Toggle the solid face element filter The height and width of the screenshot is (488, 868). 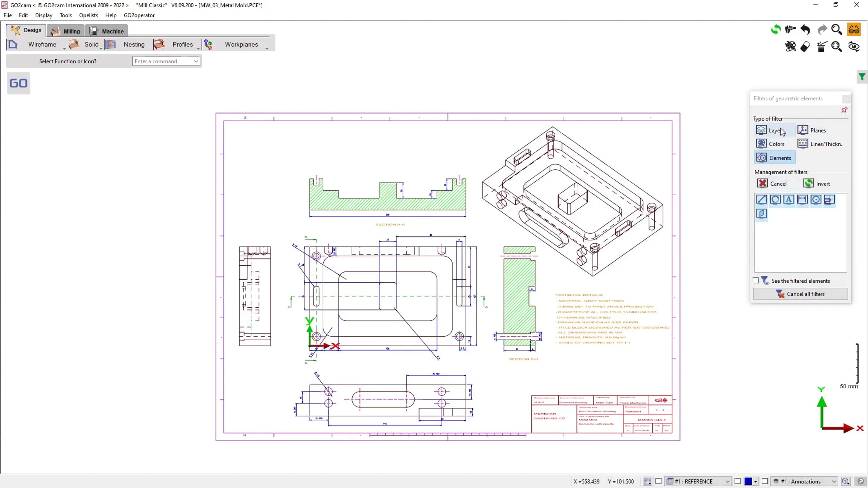pyautogui.click(x=762, y=214)
